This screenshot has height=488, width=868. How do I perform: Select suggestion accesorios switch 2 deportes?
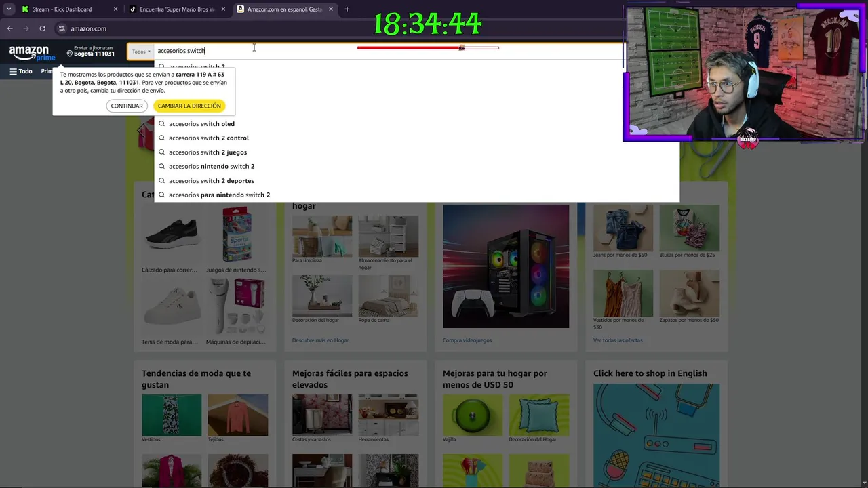tap(416, 181)
